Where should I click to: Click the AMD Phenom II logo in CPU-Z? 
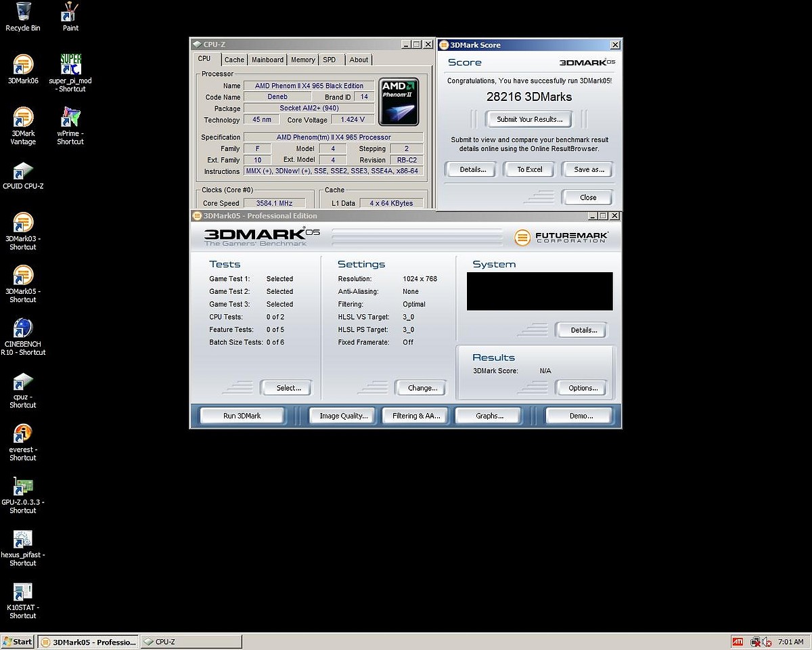[x=399, y=102]
